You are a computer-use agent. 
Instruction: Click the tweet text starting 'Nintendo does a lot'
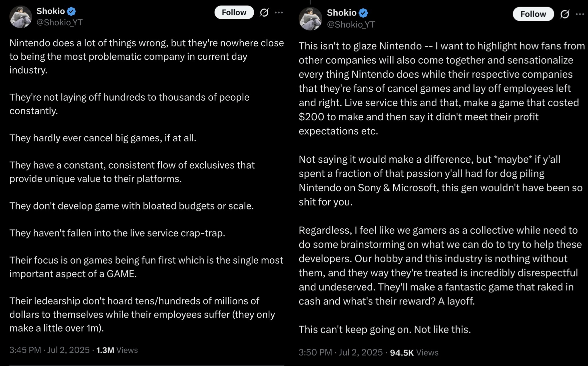146,56
